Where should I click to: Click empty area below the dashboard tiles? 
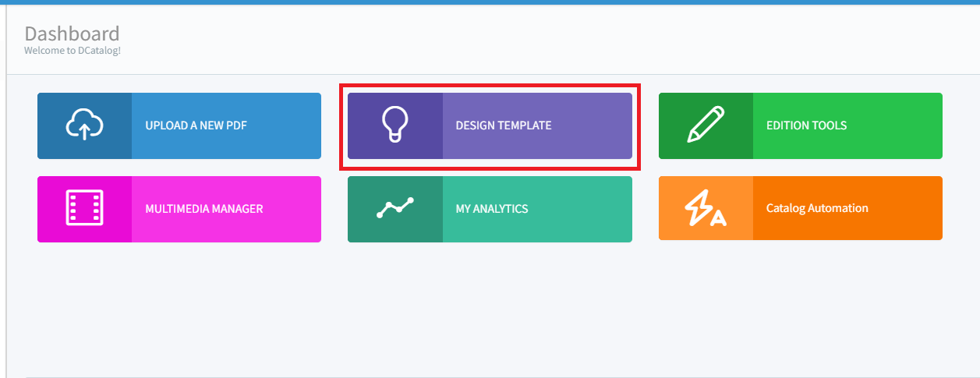pos(490,312)
